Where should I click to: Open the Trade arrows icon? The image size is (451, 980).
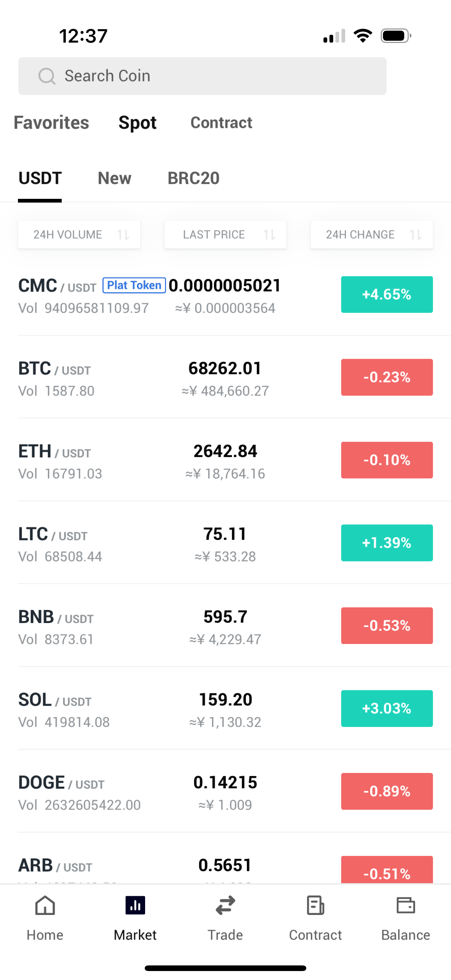tap(225, 905)
